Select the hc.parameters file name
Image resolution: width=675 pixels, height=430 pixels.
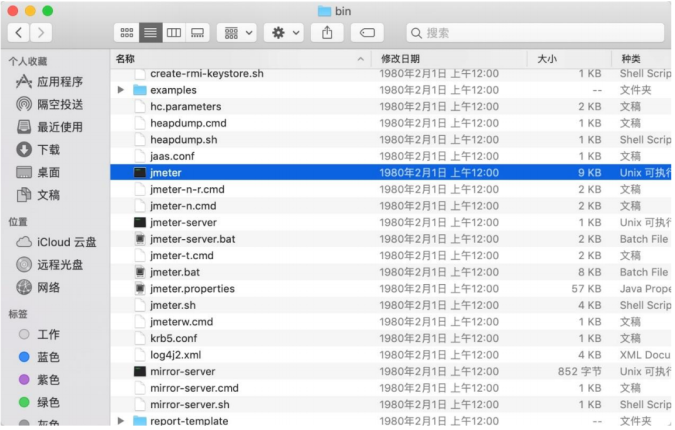(x=186, y=106)
